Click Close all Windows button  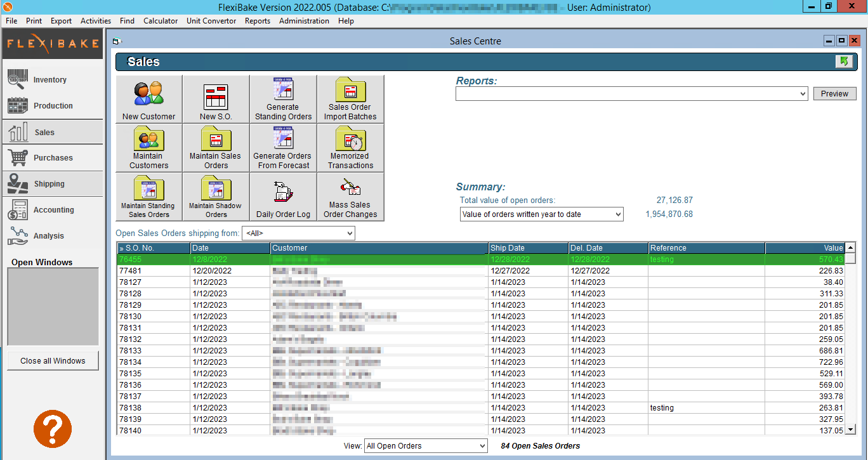53,361
